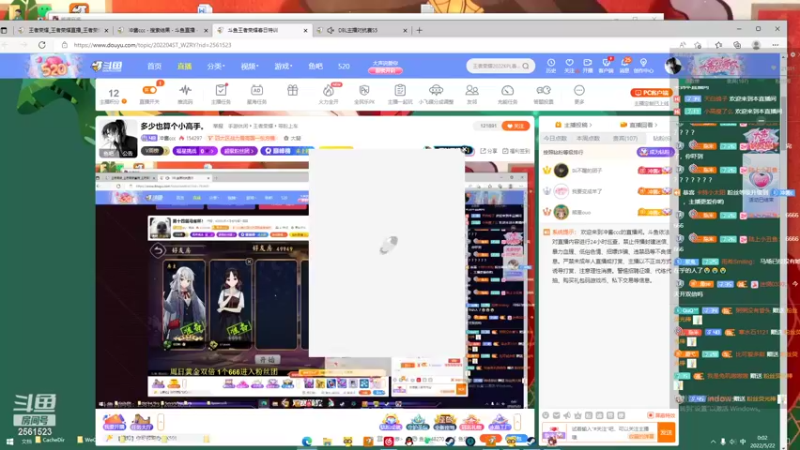Viewport: 800px width, 450px height.
Task: Click the 分享 share link
Action: [x=489, y=151]
